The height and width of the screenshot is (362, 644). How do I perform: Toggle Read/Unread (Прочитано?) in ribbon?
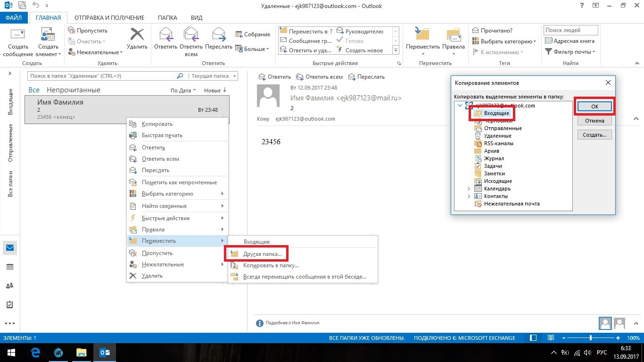coord(492,31)
